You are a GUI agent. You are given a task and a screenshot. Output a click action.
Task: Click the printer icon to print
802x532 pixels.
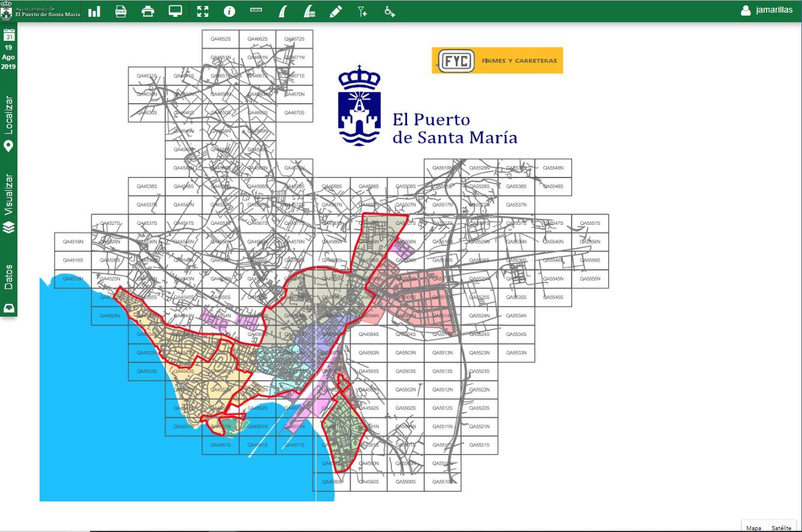click(148, 11)
